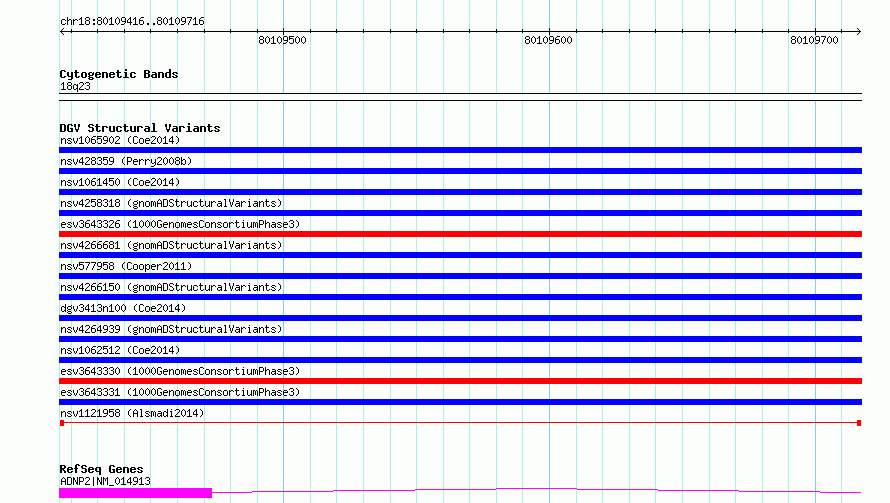Click the dgv3413n100 (Coe2014) label
Viewport: 890px width, 503px height.
pos(123,308)
